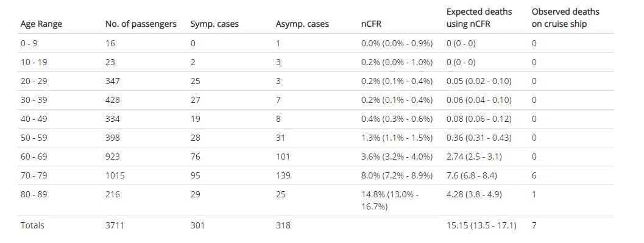Select the 50 - 59 age range cell

(x=34, y=138)
